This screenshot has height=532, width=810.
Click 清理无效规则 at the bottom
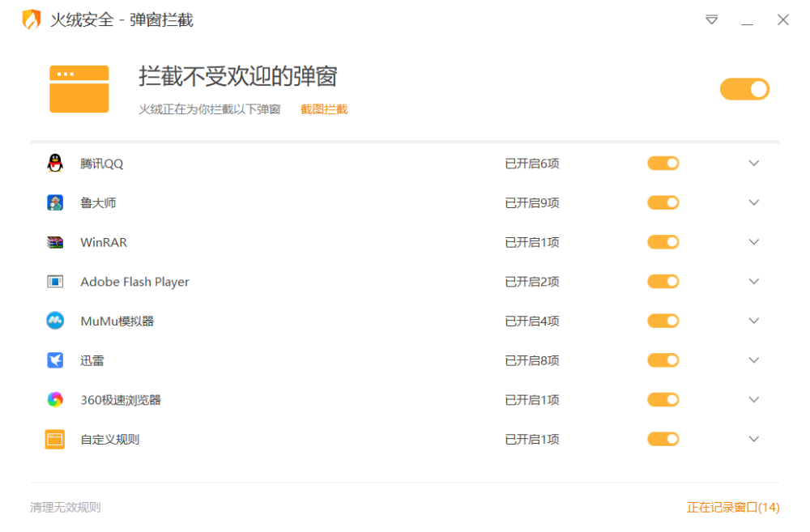65,507
